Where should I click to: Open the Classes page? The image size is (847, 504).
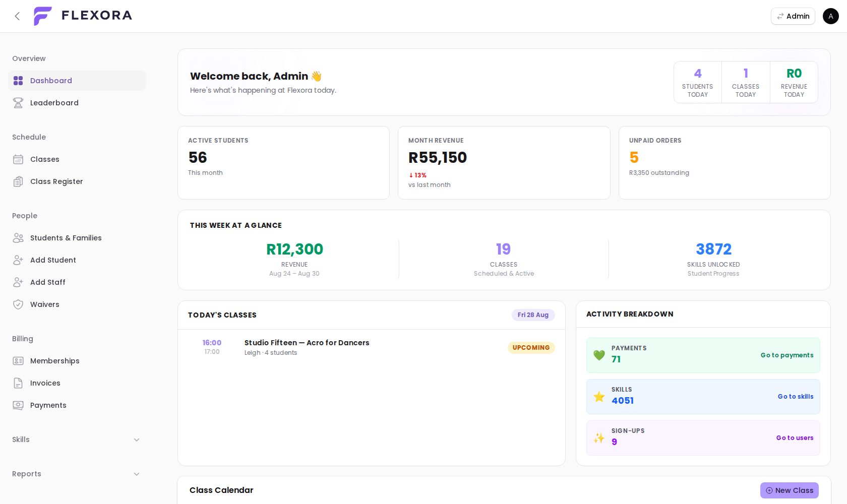tap(77, 159)
